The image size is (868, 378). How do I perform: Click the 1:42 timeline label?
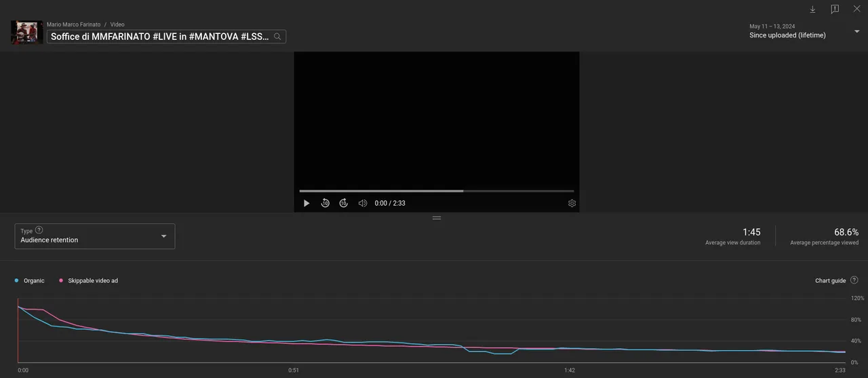pos(570,371)
